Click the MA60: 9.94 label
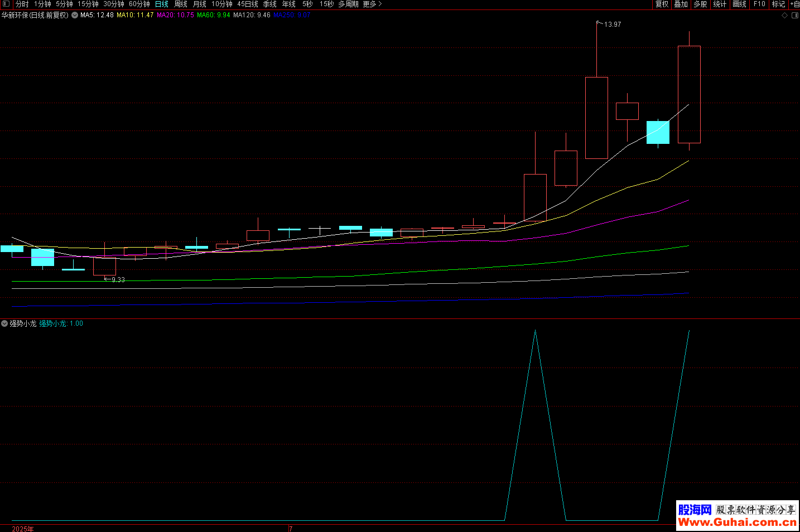800x532 pixels. pos(214,16)
